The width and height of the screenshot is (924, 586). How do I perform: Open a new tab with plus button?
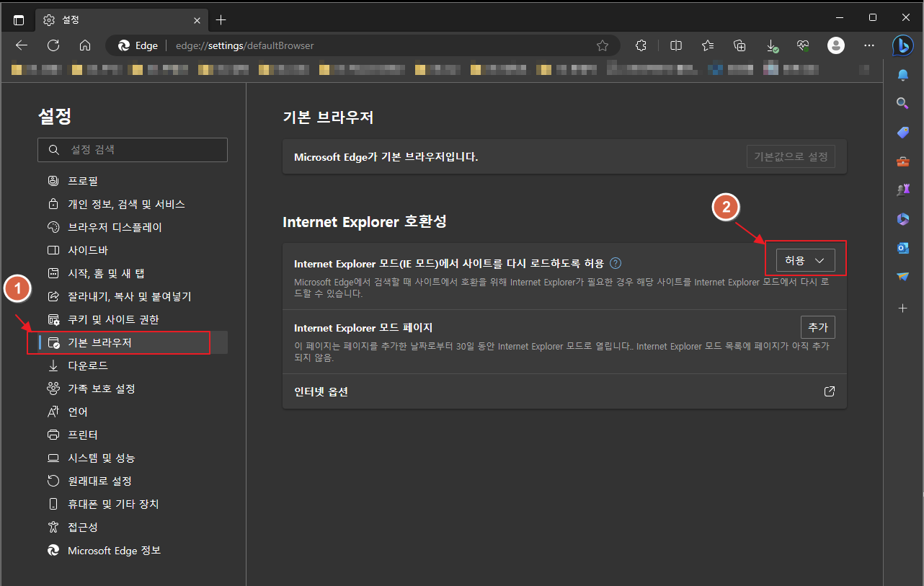tap(221, 19)
